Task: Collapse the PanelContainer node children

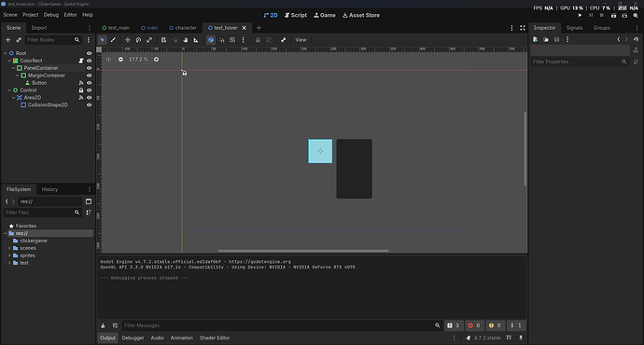Action: point(14,68)
